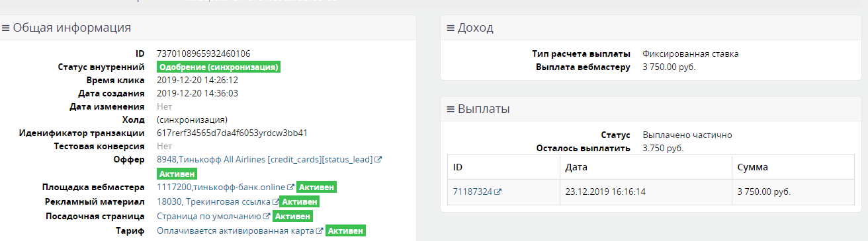The height and width of the screenshot is (241, 868).
Task: Click Активен badge in Посадочная страница row
Action: (x=292, y=217)
